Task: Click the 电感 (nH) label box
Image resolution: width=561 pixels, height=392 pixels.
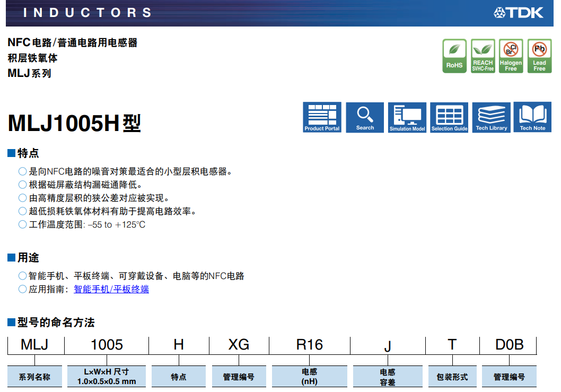Action: [x=310, y=377]
